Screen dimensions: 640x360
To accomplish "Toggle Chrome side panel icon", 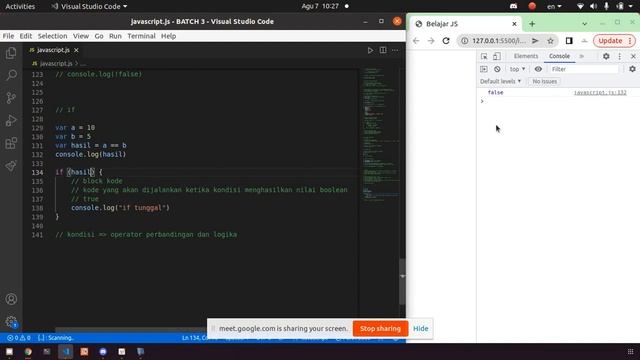I will pyautogui.click(x=569, y=41).
